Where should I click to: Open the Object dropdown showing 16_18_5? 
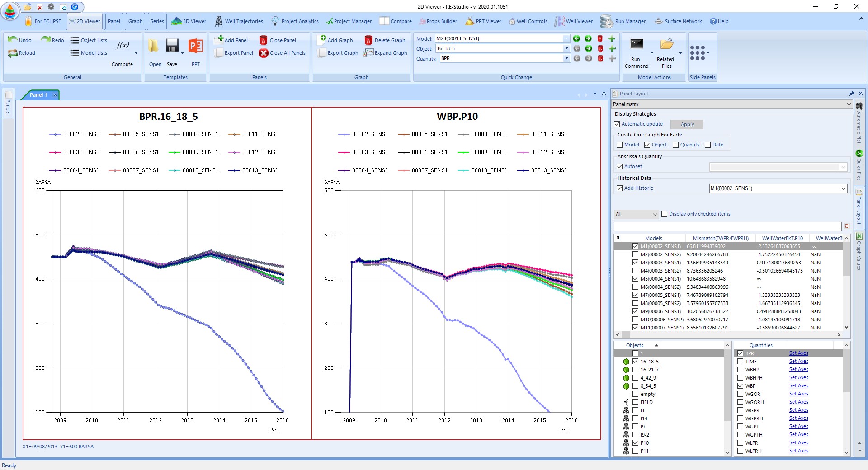[x=566, y=48]
